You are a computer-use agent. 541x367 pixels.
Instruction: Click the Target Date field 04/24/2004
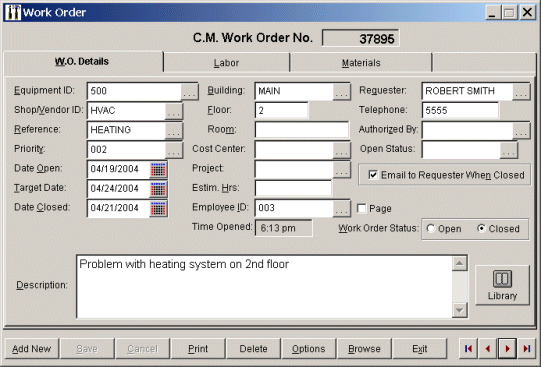(x=119, y=189)
